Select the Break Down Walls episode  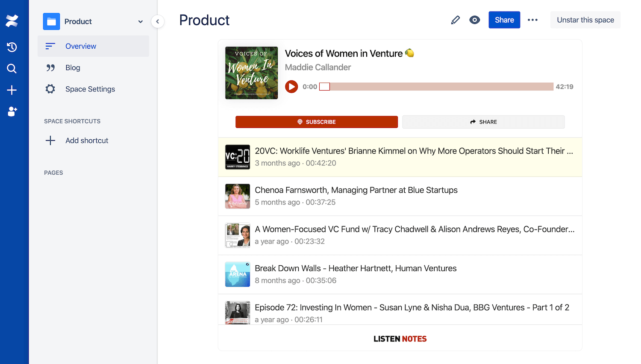click(x=400, y=275)
